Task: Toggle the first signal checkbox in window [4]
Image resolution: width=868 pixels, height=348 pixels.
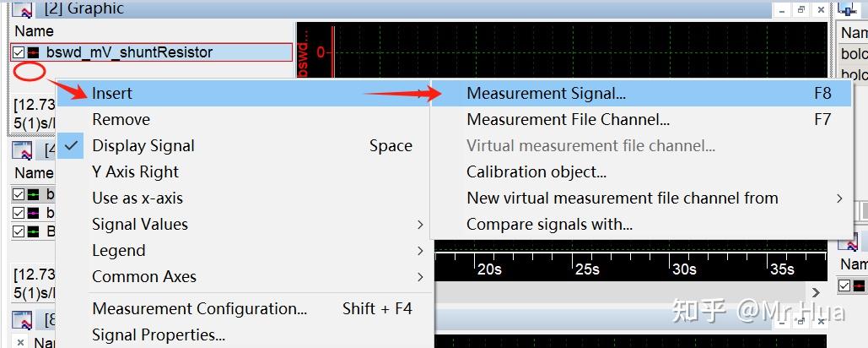Action: [19, 194]
